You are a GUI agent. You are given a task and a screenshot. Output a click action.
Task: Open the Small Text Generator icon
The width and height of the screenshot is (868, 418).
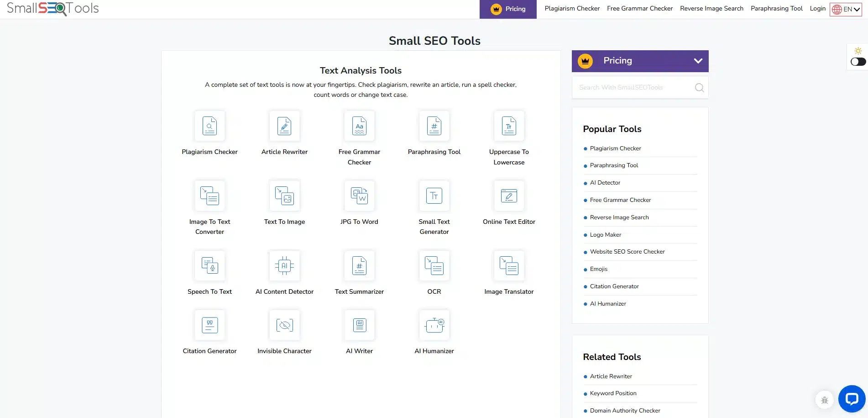tap(434, 196)
